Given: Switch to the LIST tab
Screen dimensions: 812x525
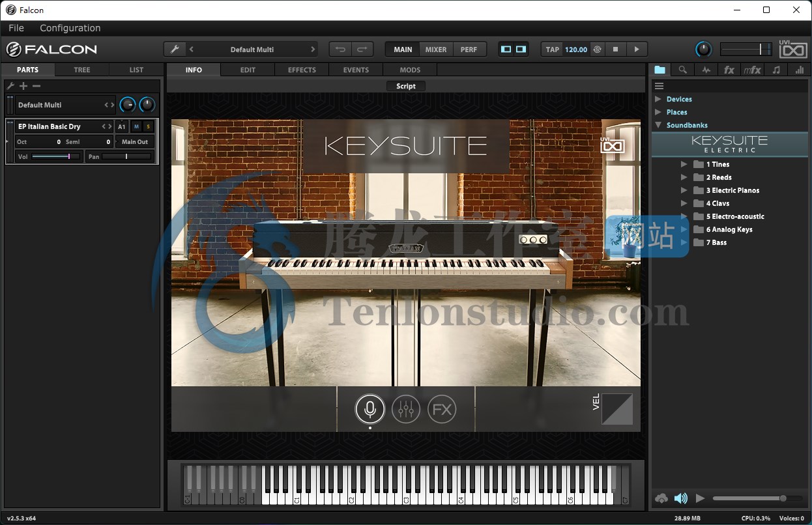Looking at the screenshot, I should coord(136,70).
